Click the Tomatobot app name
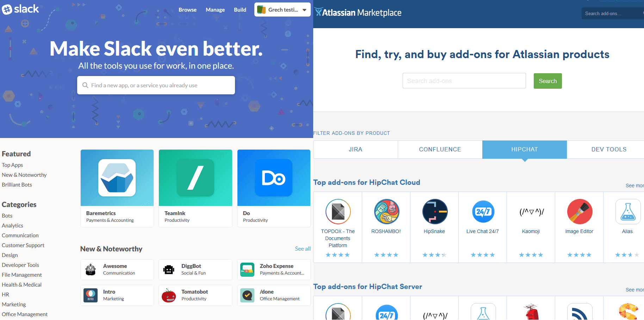The width and height of the screenshot is (644, 320). [194, 291]
